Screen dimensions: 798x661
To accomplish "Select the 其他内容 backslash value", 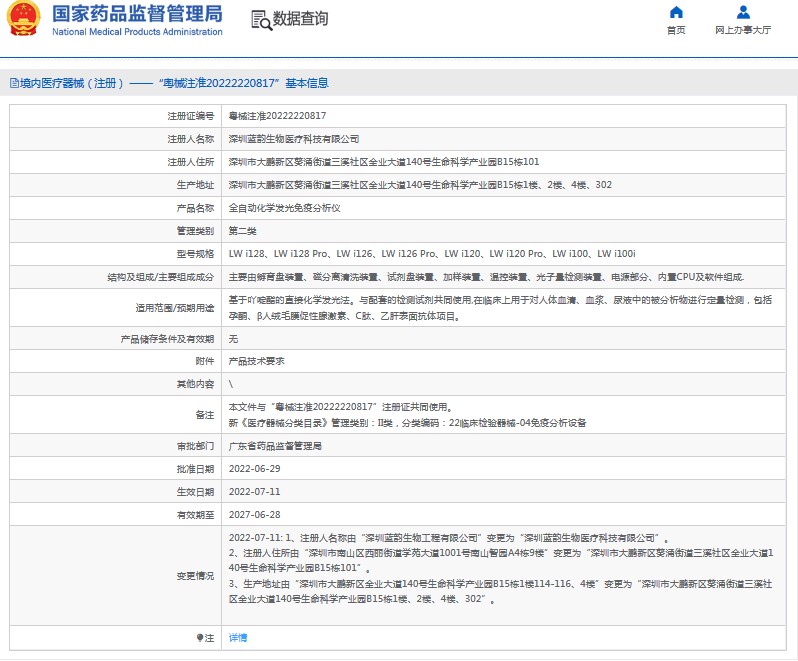I will pyautogui.click(x=231, y=384).
